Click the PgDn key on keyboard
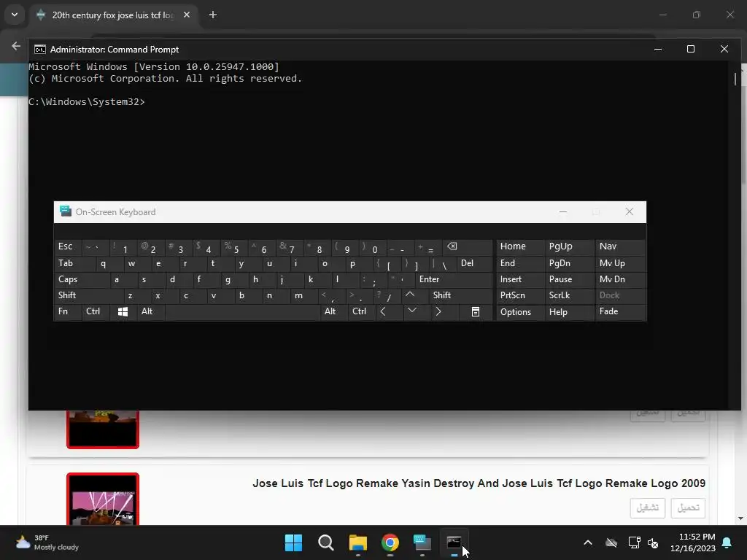Viewport: 747px width, 560px height. click(x=569, y=263)
